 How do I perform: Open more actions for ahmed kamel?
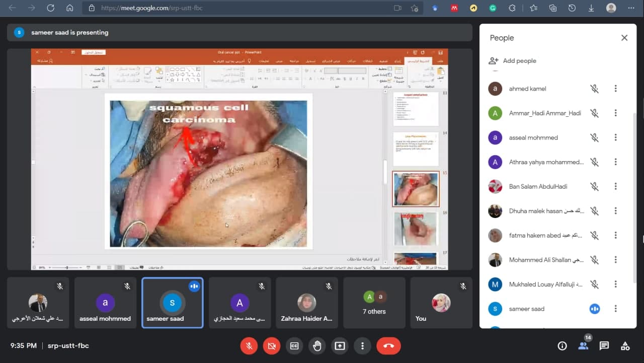(615, 89)
